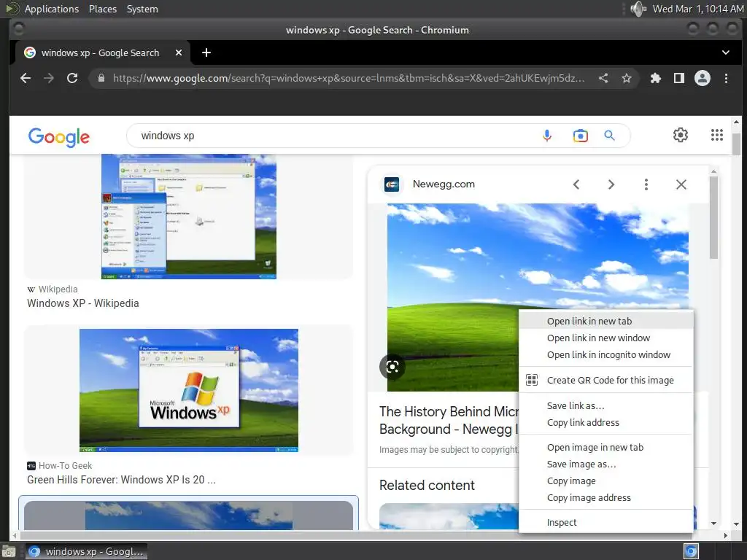Choose Open link in new window

pos(605,338)
